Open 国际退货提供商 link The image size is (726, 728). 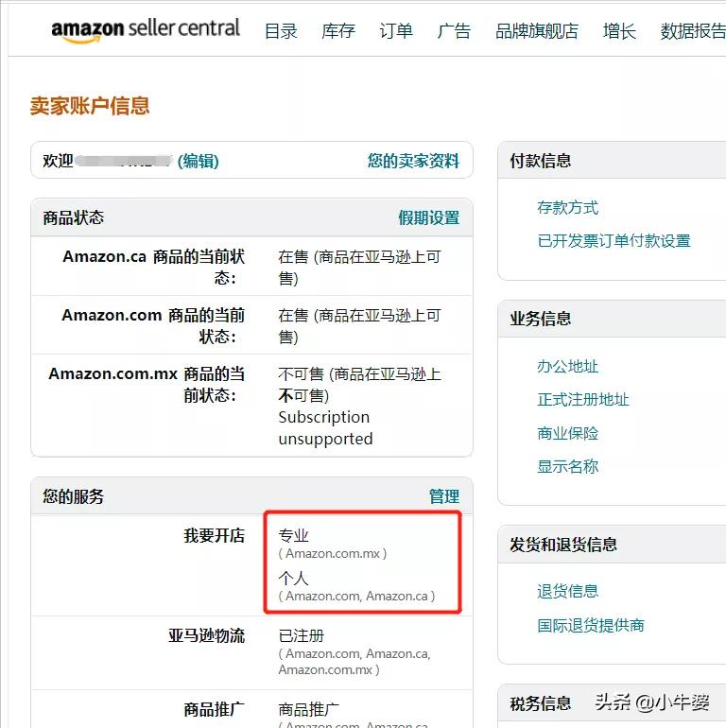click(591, 625)
